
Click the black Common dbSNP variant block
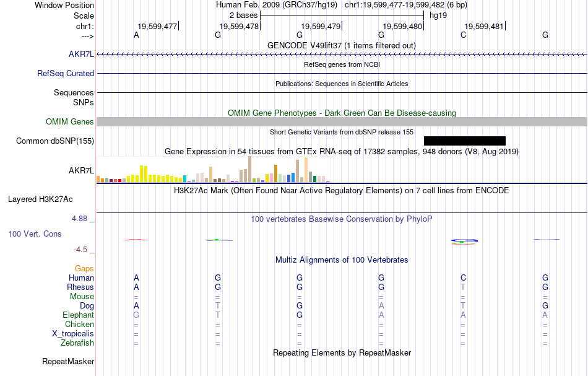pos(465,141)
